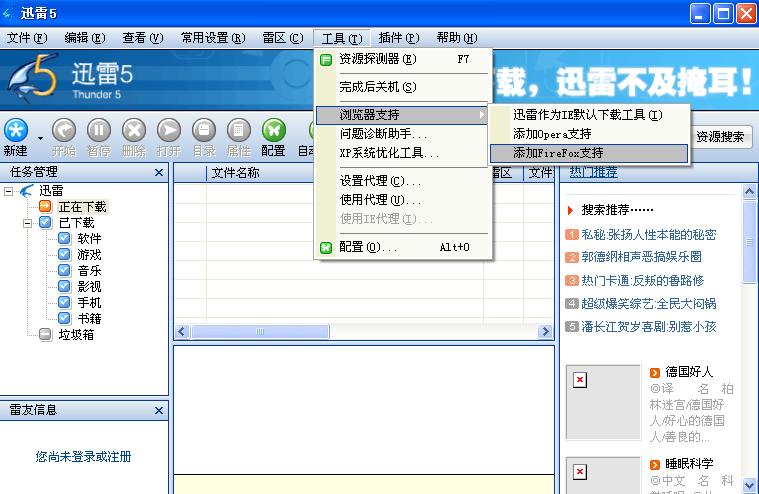Select 正在下载 in task tree

(x=82, y=207)
